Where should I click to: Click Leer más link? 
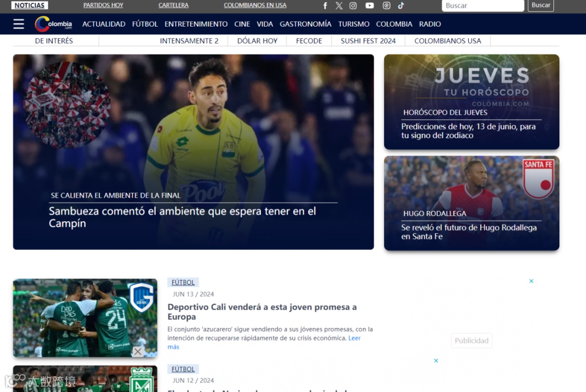pos(354,338)
